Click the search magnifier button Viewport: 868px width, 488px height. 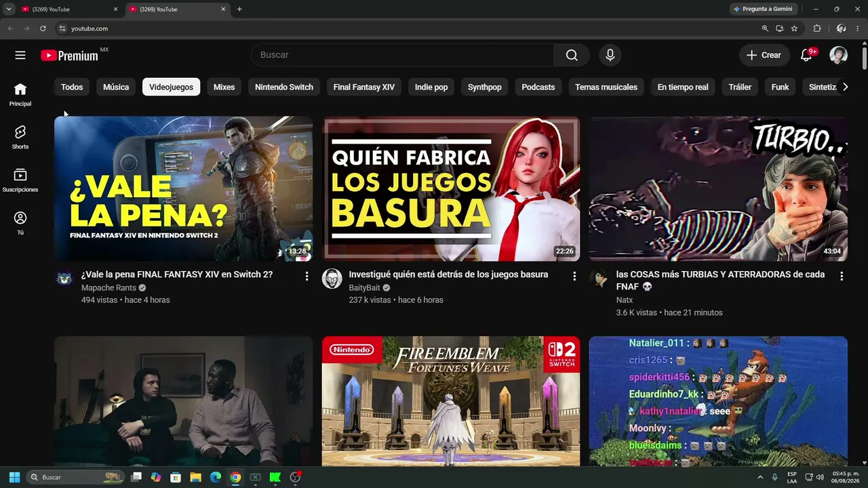pyautogui.click(x=572, y=55)
